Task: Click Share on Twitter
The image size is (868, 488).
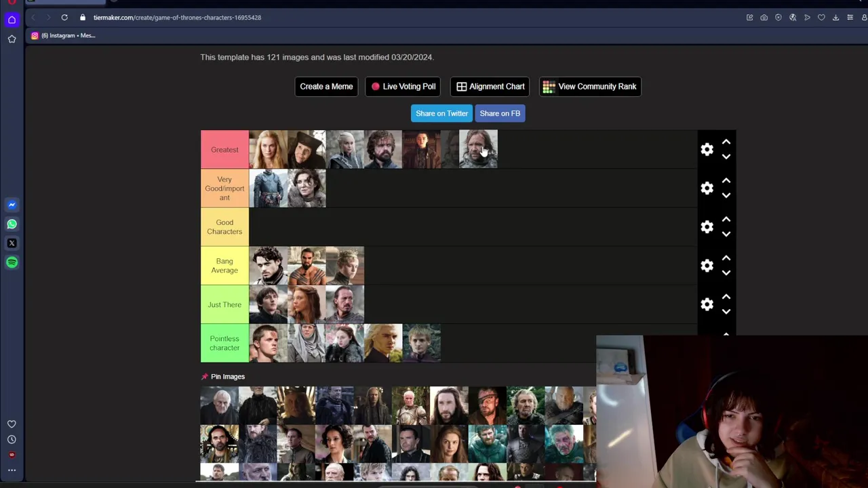Action: pos(441,113)
